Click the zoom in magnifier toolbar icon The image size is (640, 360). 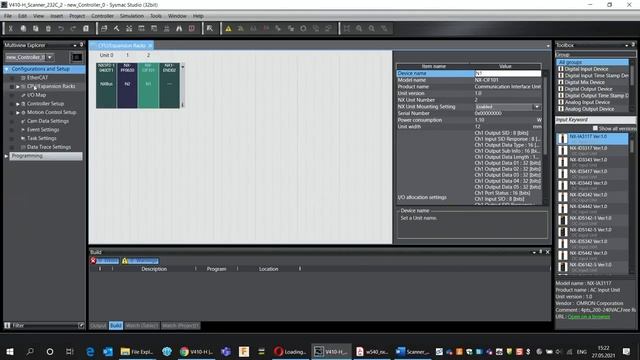tap(359, 29)
